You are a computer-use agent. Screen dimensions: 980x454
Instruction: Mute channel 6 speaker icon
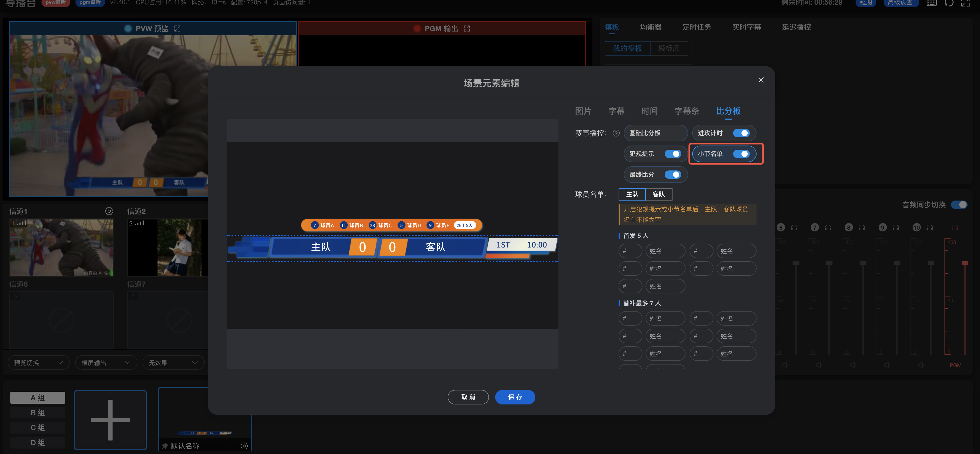[x=786, y=364]
